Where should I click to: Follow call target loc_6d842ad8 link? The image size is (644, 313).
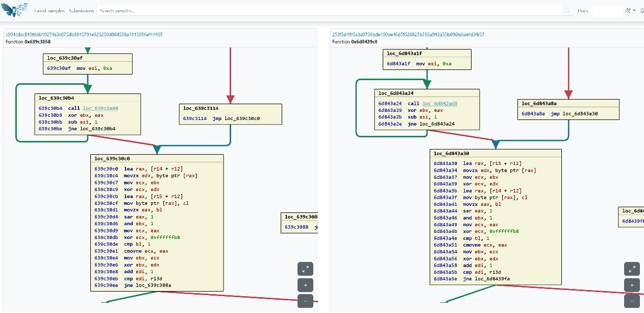click(440, 104)
